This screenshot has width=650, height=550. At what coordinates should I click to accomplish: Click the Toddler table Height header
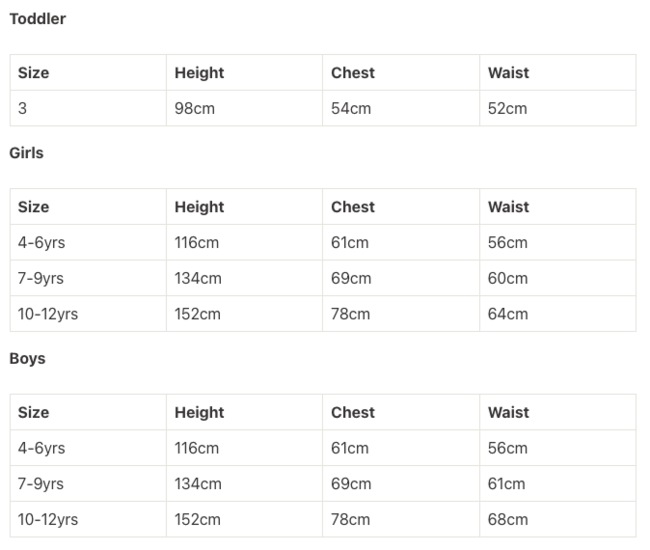point(199,73)
